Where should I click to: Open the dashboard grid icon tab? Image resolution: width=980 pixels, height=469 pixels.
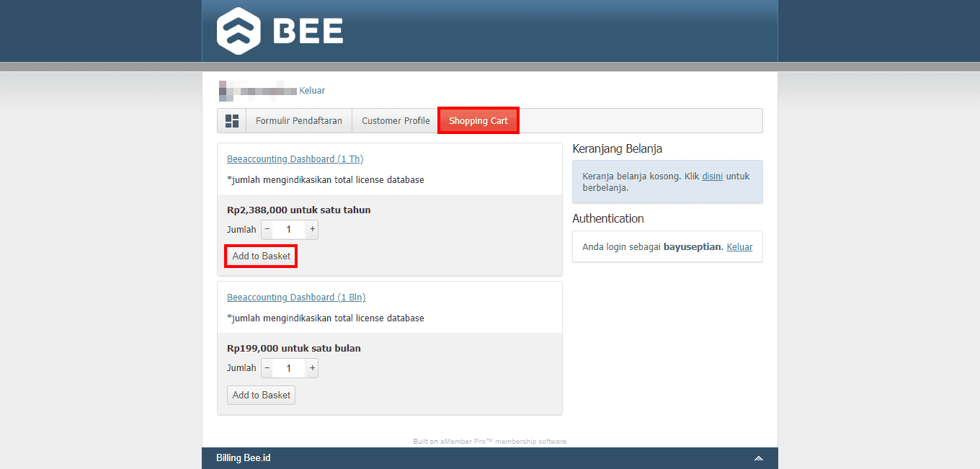232,121
